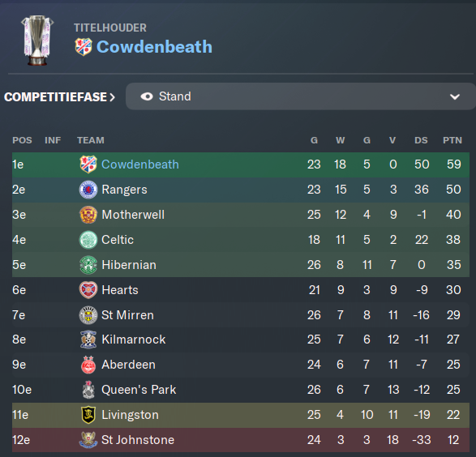This screenshot has height=457, width=476.
Task: Select the Kilmarnock team name
Action: click(x=134, y=340)
